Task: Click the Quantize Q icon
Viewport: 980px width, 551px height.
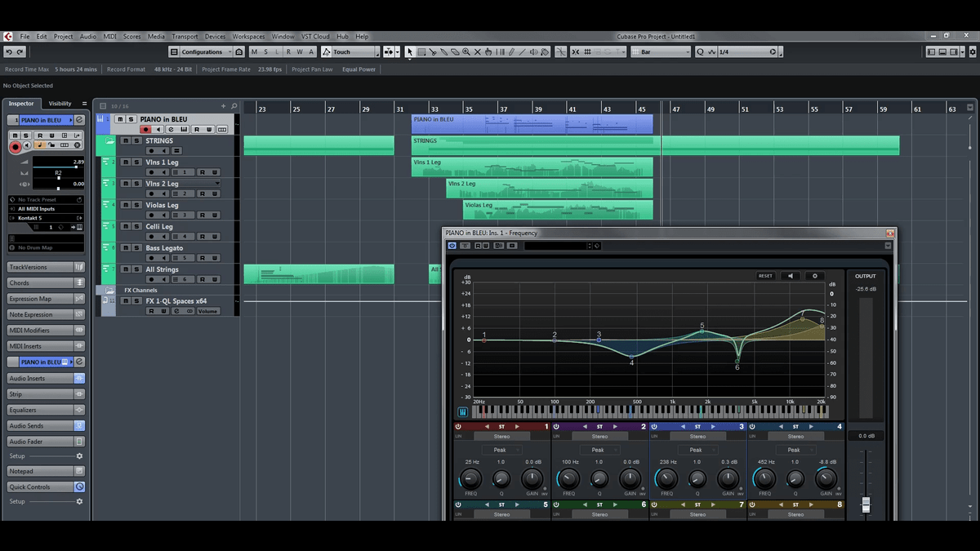Action: [700, 51]
